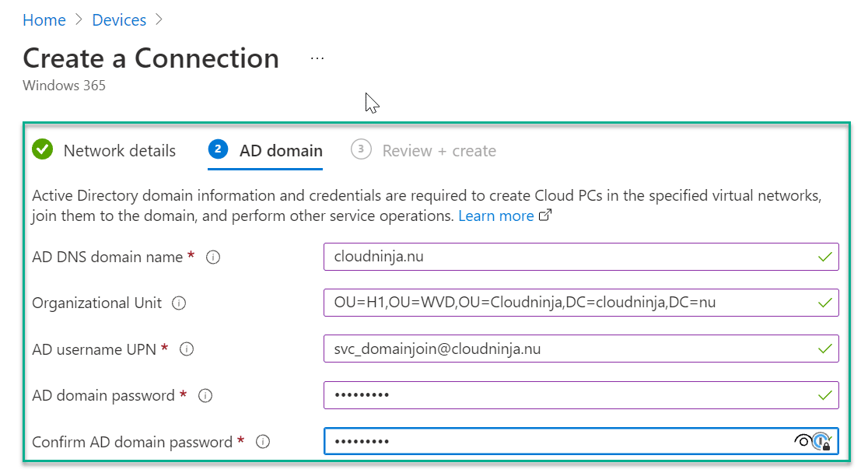
Task: Open the Review + create step
Action: coord(423,150)
